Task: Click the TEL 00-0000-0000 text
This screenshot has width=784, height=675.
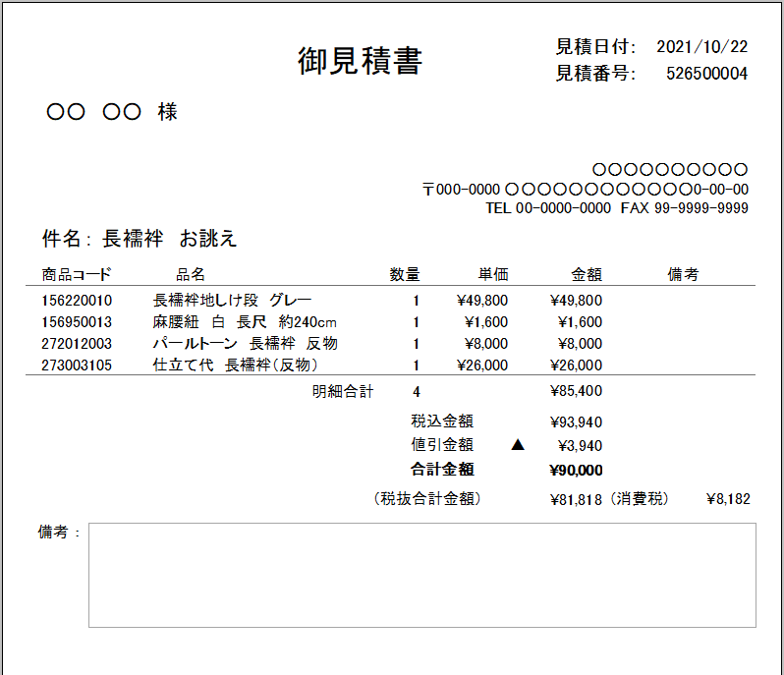Action: coord(548,208)
